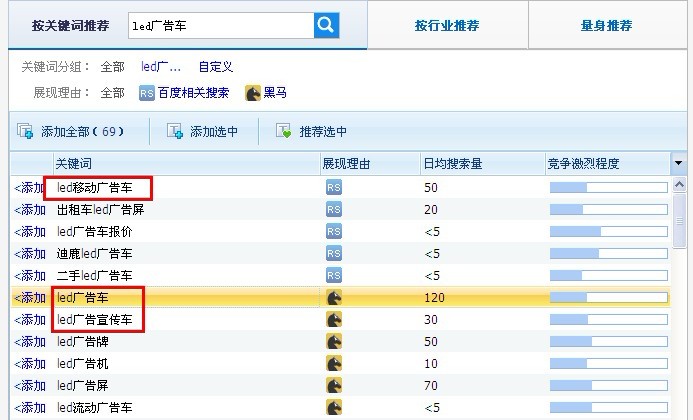The image size is (693, 420).
Task: Expand the led广… keyword group
Action: pyautogui.click(x=161, y=67)
